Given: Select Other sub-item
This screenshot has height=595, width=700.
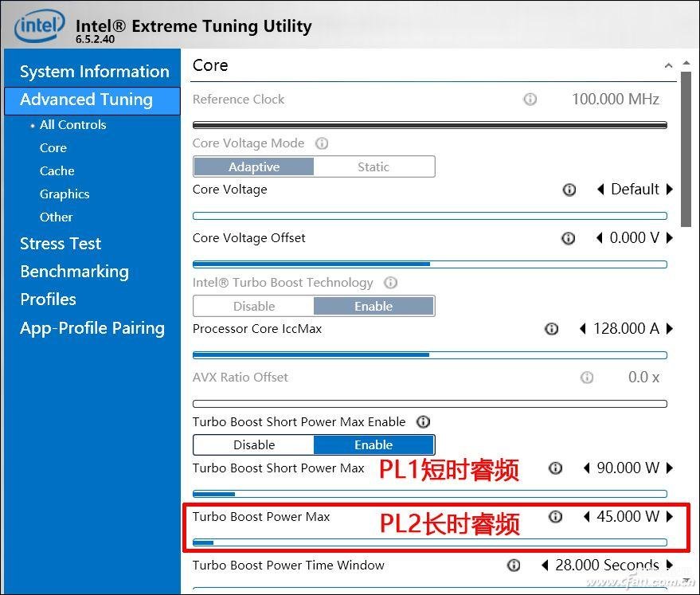Looking at the screenshot, I should click(x=57, y=217).
